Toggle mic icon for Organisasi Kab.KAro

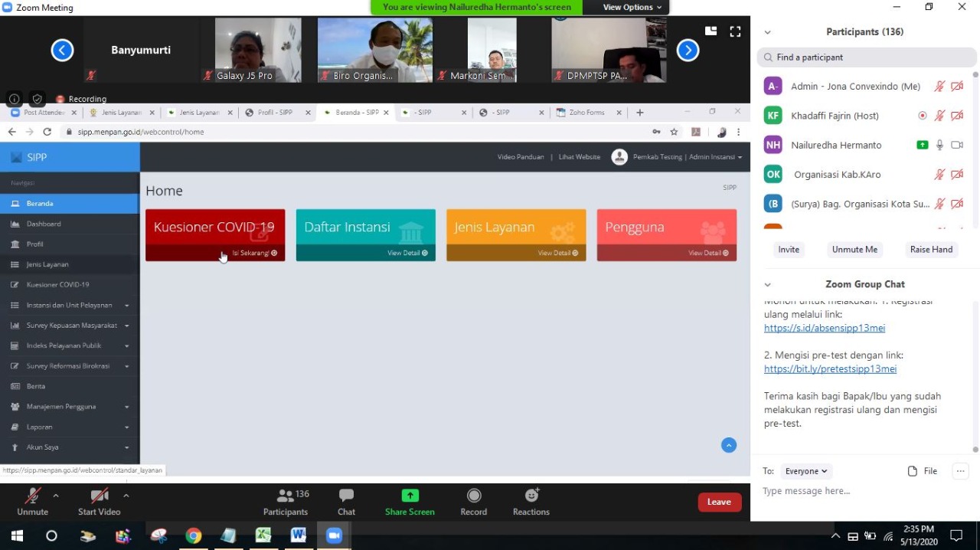tap(939, 175)
